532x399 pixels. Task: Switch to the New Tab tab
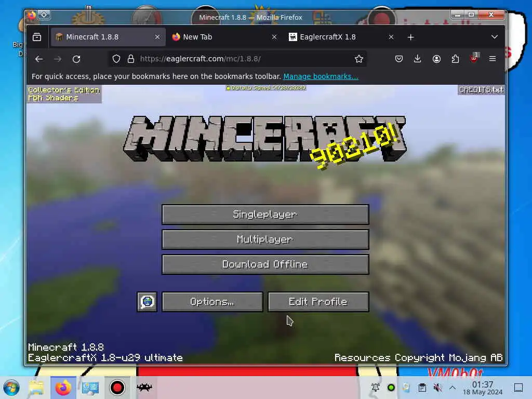[224, 37]
